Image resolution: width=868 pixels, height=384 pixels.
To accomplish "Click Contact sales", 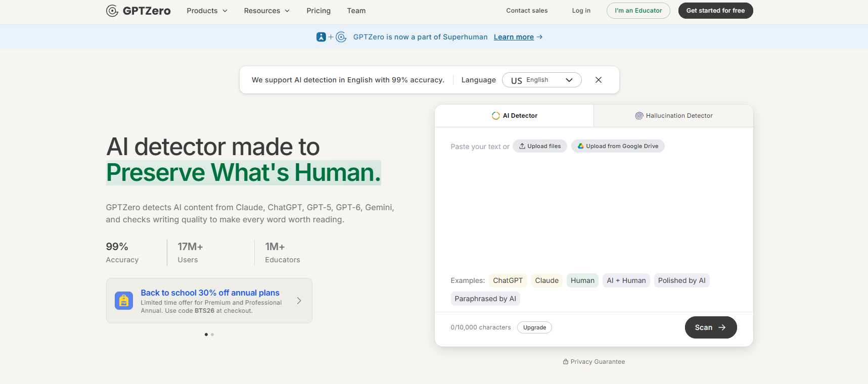I will click(x=527, y=11).
